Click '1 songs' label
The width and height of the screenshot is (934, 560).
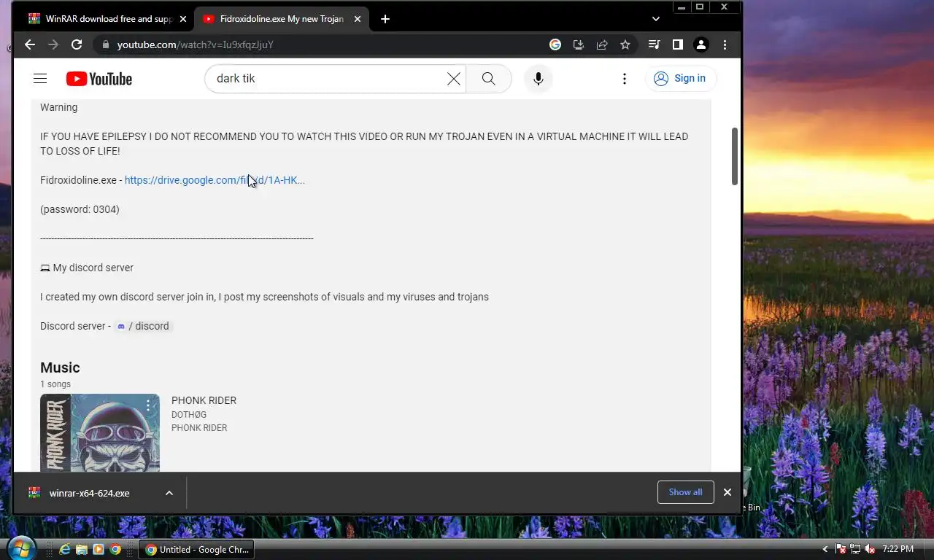(55, 384)
